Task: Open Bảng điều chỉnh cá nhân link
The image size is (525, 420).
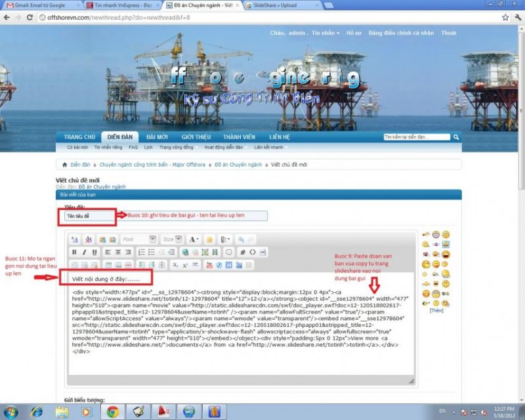Action: click(401, 33)
